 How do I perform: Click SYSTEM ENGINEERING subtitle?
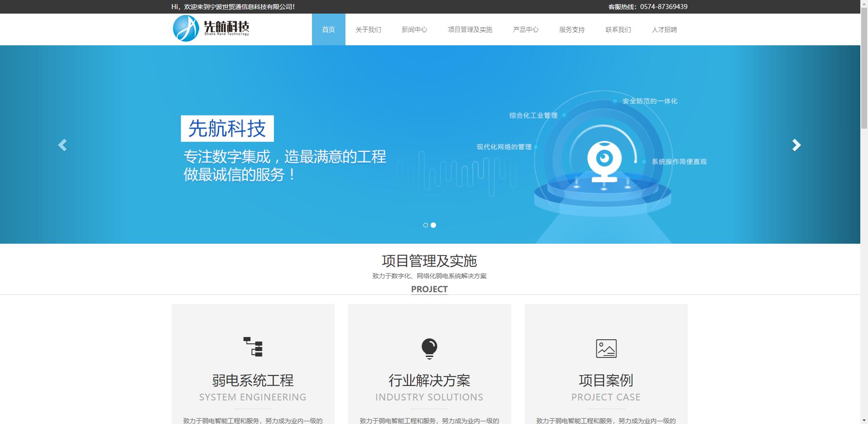click(253, 397)
